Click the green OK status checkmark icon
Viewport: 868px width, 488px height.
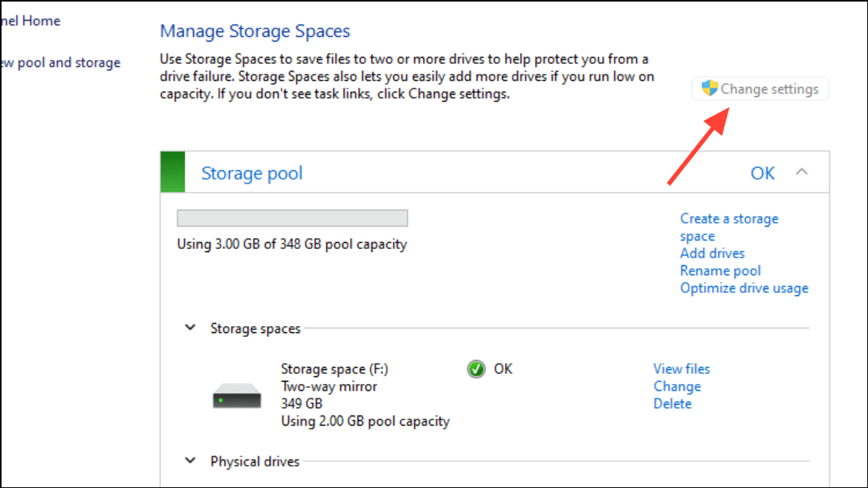[476, 369]
